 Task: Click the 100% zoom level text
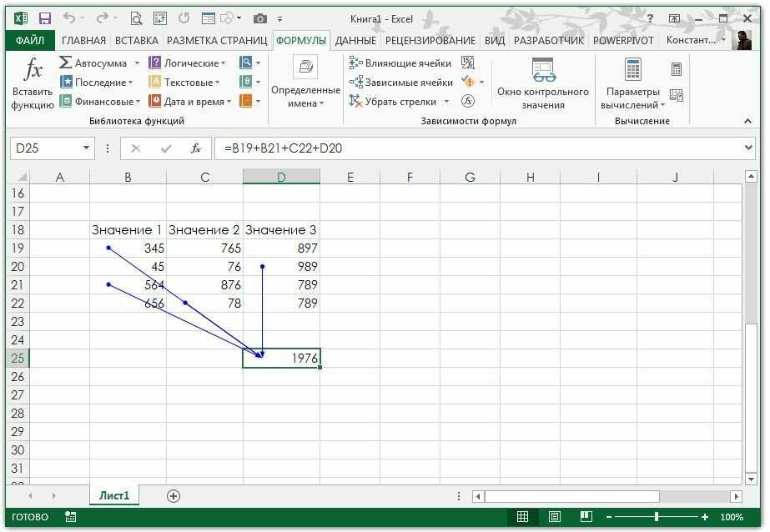pyautogui.click(x=732, y=517)
